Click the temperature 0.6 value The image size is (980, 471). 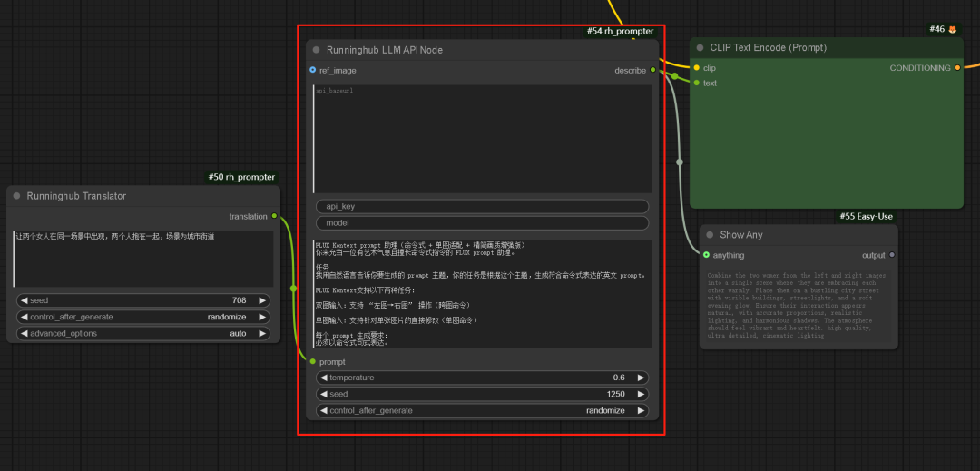pyautogui.click(x=619, y=378)
